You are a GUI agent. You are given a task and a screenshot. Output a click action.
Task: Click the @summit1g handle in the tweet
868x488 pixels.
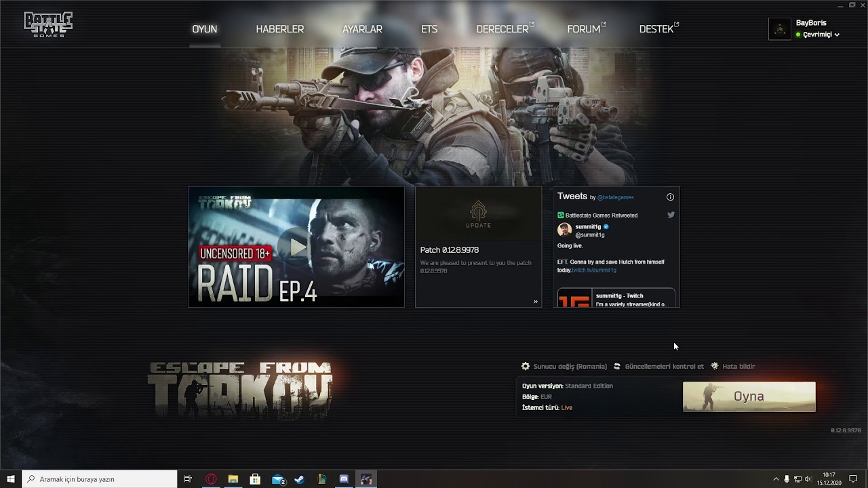click(590, 235)
